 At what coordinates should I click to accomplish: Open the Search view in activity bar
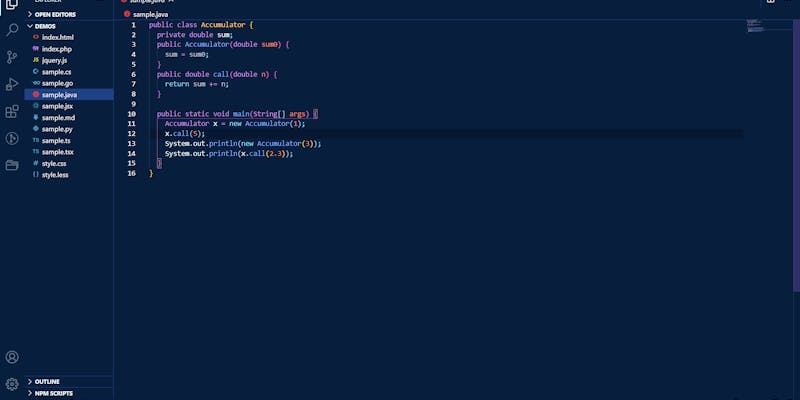pos(12,30)
